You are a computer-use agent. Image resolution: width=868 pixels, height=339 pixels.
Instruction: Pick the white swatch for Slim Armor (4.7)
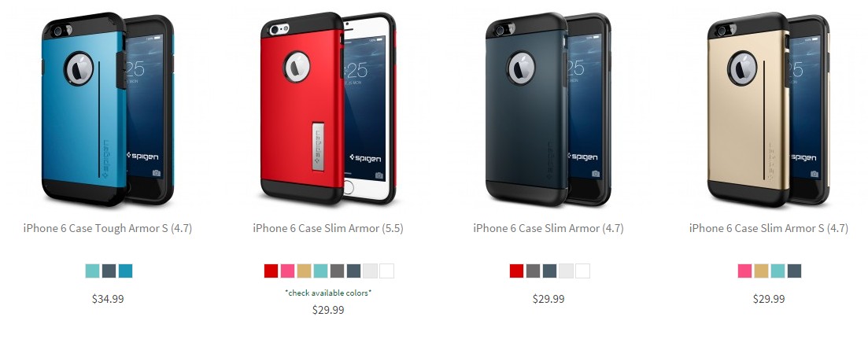point(583,271)
